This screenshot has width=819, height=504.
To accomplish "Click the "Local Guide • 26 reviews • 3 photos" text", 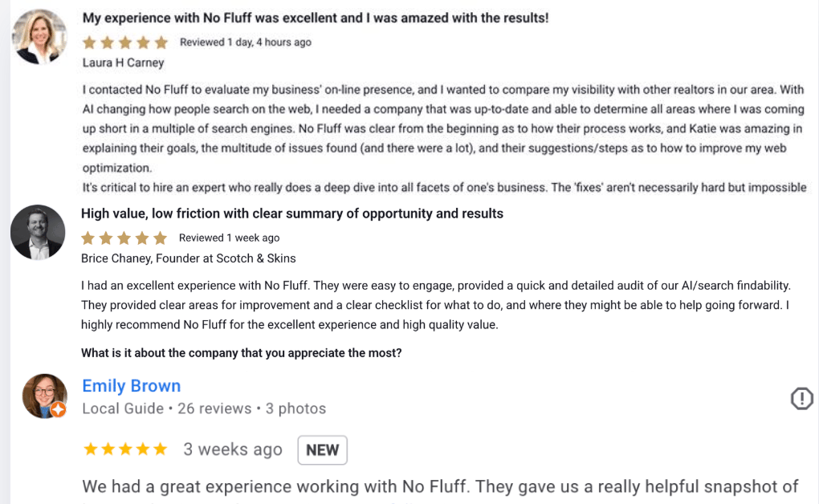I will tap(204, 408).
